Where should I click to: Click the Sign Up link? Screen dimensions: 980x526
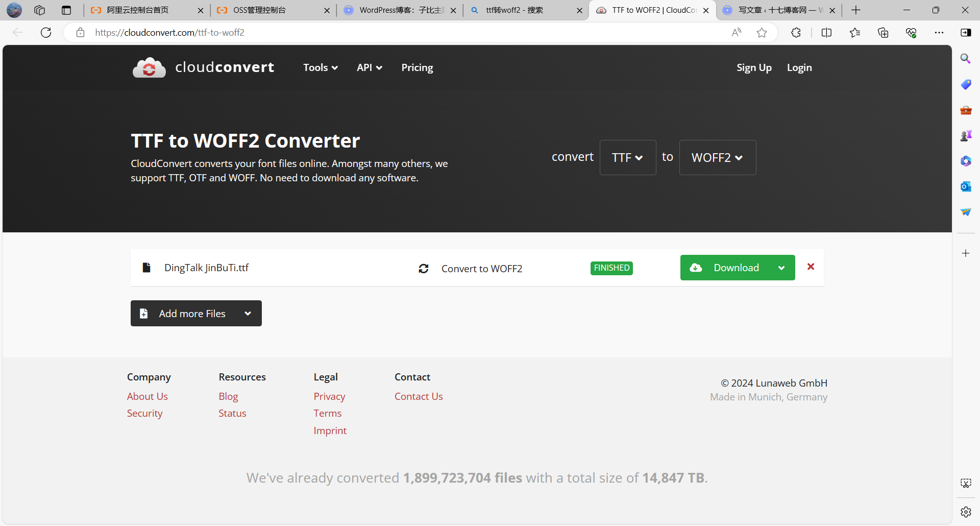(x=754, y=67)
